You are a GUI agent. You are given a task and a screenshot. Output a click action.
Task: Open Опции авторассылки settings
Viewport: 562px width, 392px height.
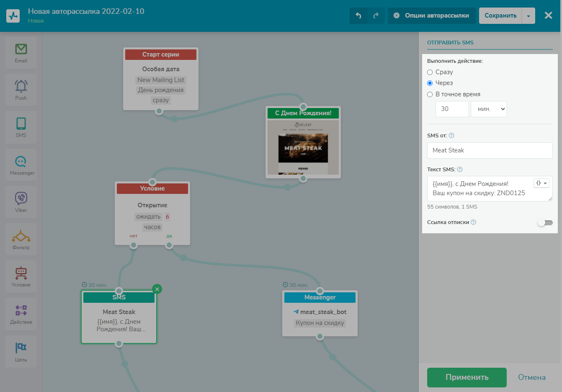coord(432,15)
